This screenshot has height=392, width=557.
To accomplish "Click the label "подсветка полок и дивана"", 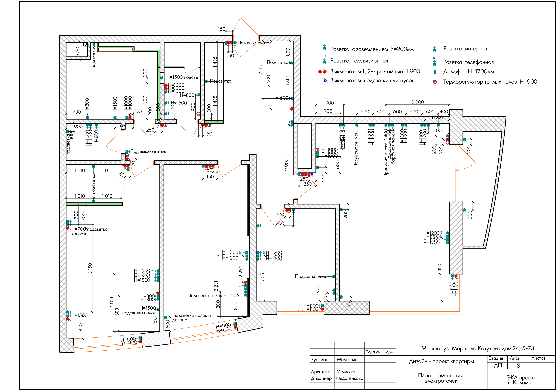I will pos(192,318).
